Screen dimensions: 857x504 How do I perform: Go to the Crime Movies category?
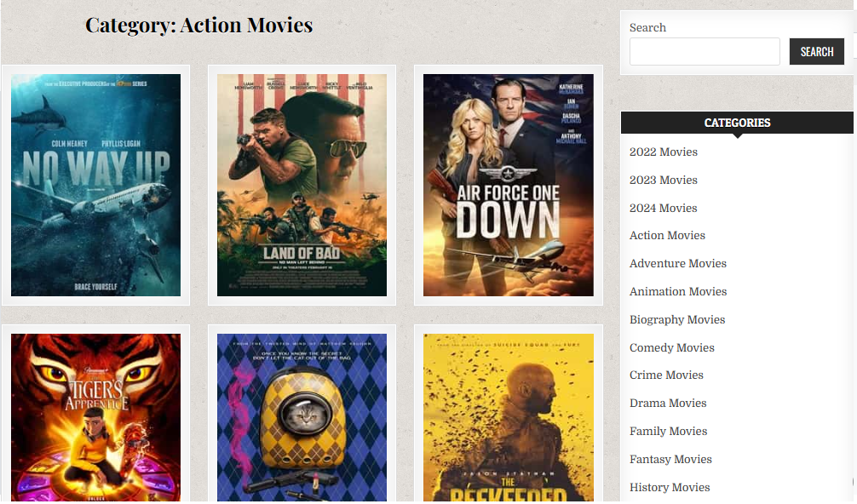pyautogui.click(x=666, y=375)
